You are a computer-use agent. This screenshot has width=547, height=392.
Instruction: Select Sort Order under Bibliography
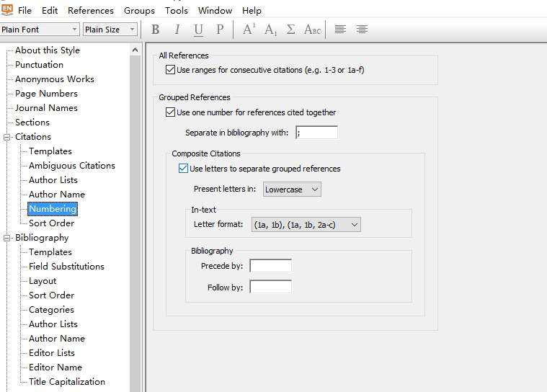point(51,295)
